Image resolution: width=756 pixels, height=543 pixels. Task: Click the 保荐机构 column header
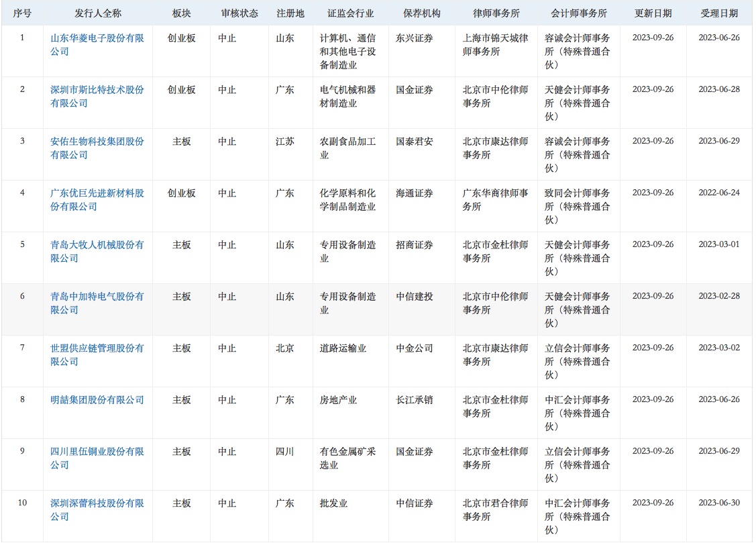click(x=421, y=13)
